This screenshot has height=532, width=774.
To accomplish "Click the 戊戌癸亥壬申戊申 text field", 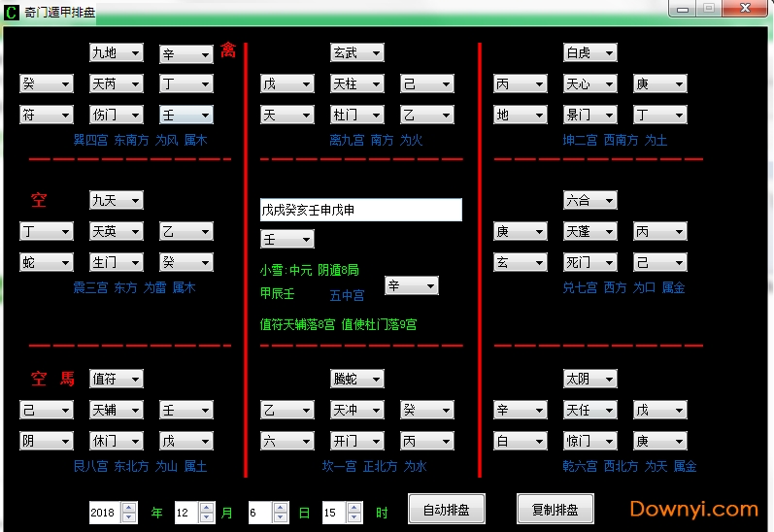I will (360, 210).
